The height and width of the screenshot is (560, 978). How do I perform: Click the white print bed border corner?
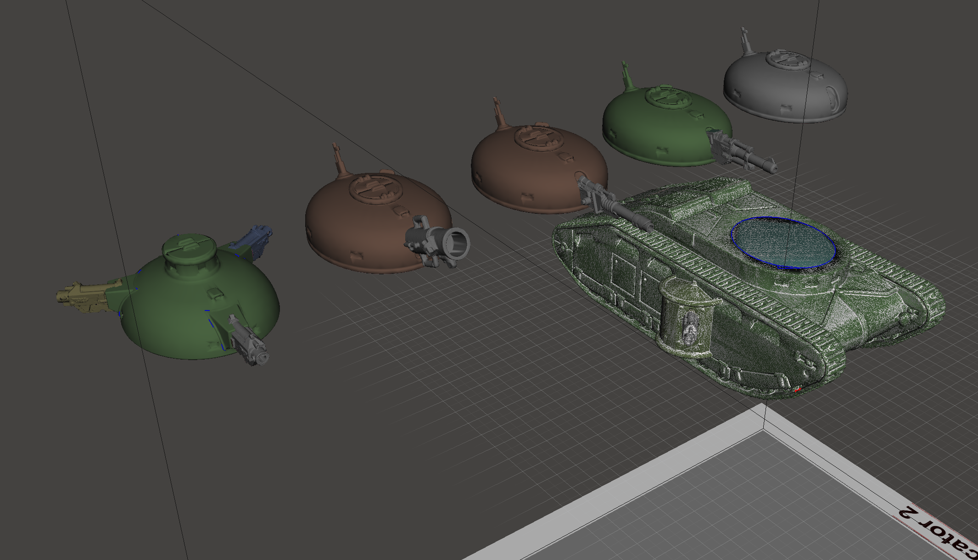[763, 417]
